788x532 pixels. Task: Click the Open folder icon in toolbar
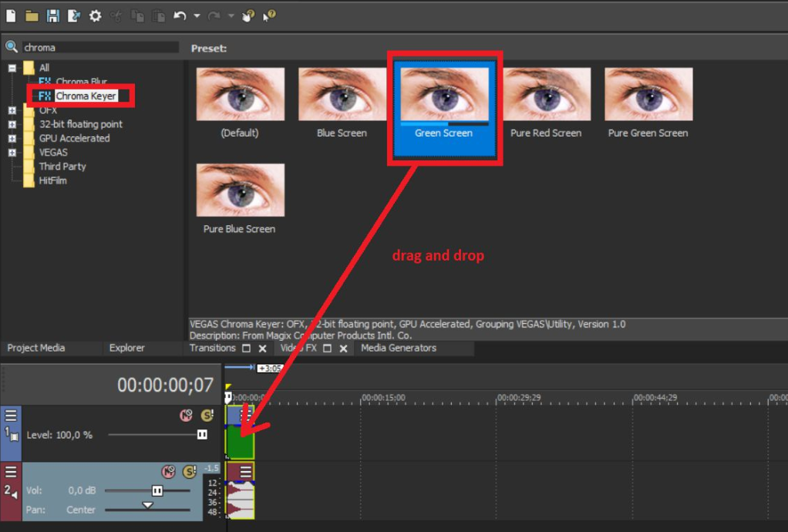[32, 16]
